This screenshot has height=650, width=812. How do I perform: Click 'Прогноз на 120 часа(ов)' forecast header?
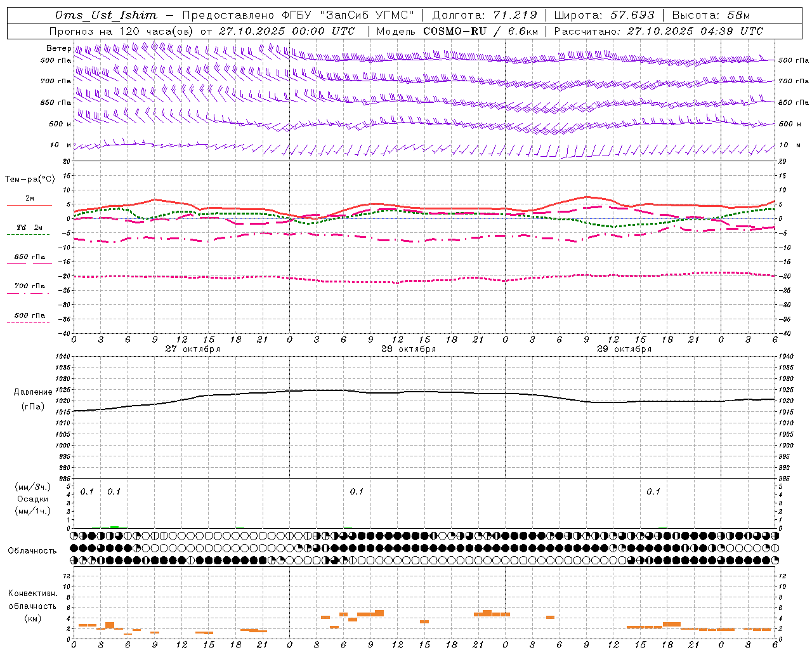pos(122,31)
